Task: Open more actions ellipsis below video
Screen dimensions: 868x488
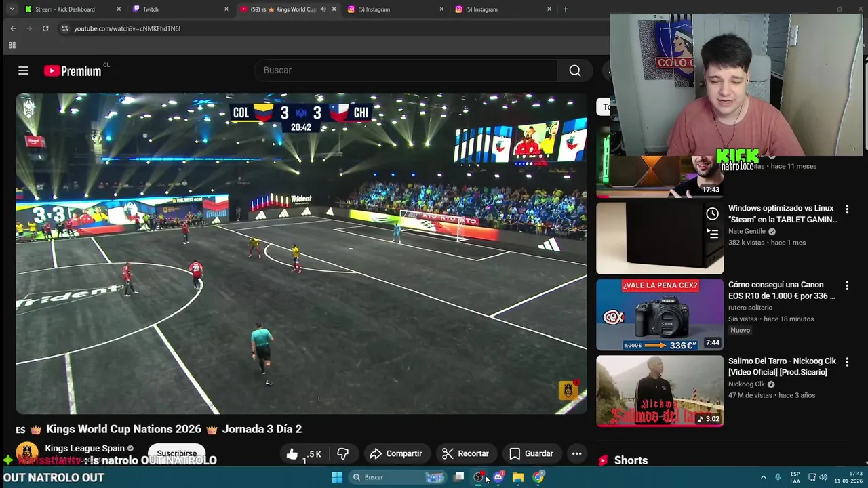Action: coord(576,454)
